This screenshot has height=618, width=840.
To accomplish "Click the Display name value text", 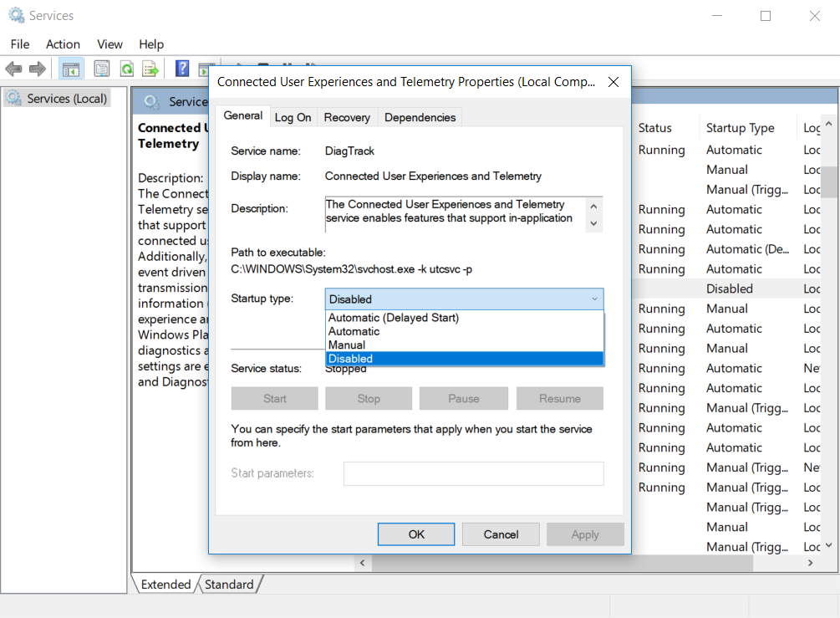I will pos(433,176).
